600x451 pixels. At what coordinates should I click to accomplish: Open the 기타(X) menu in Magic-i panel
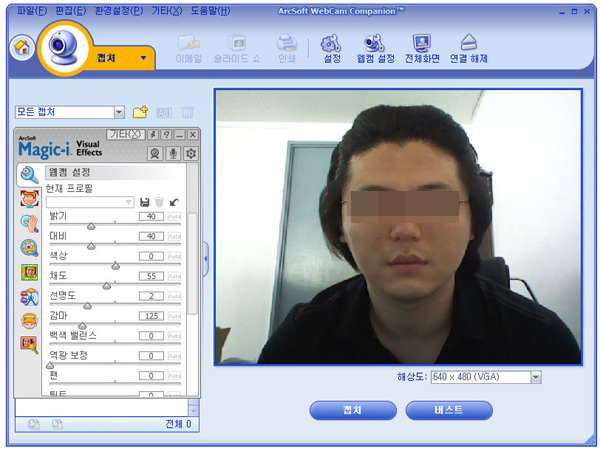pos(126,134)
